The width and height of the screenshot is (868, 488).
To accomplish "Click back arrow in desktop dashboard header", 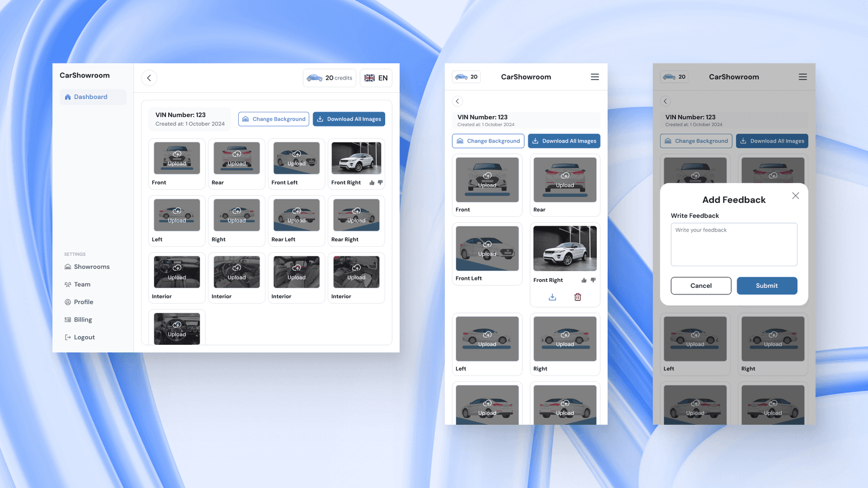I will (149, 78).
